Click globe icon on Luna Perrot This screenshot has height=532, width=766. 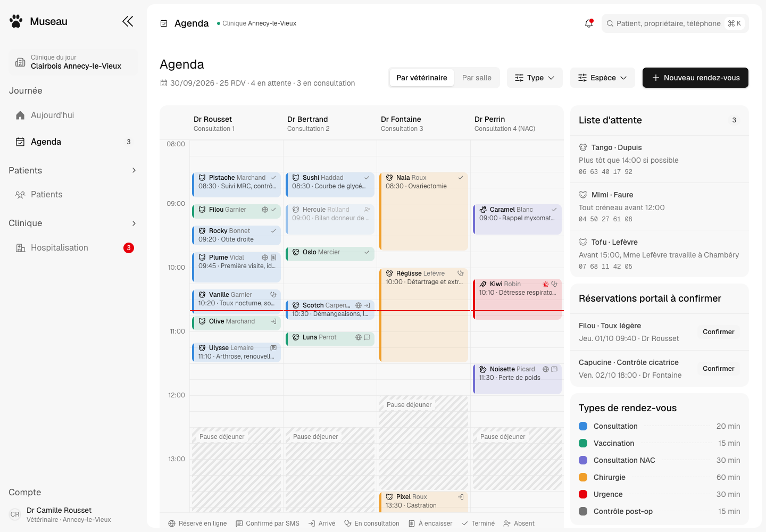point(359,337)
